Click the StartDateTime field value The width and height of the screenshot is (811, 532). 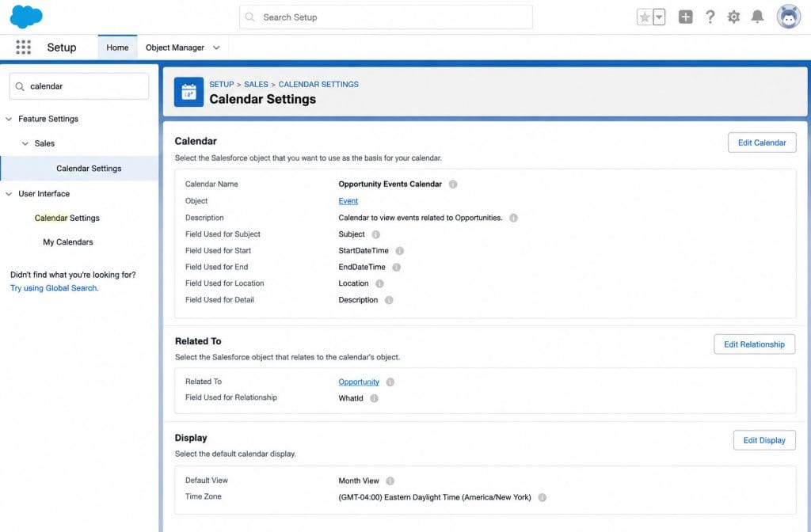(x=363, y=251)
